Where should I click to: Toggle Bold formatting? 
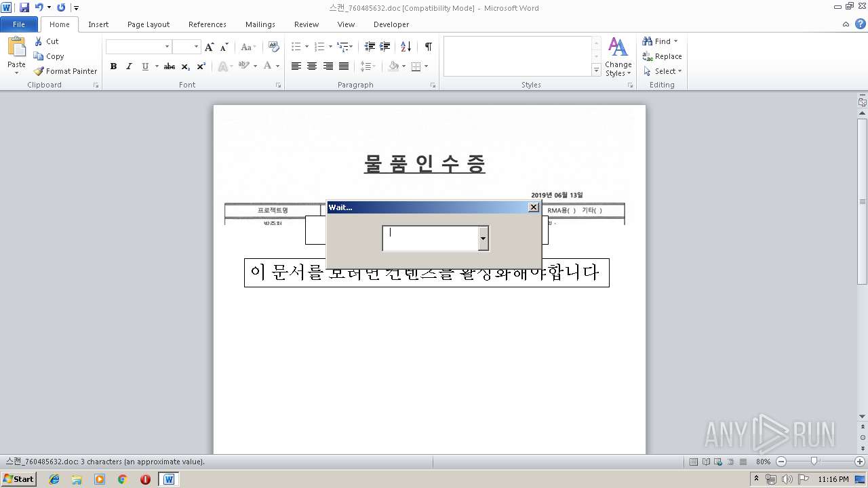113,66
